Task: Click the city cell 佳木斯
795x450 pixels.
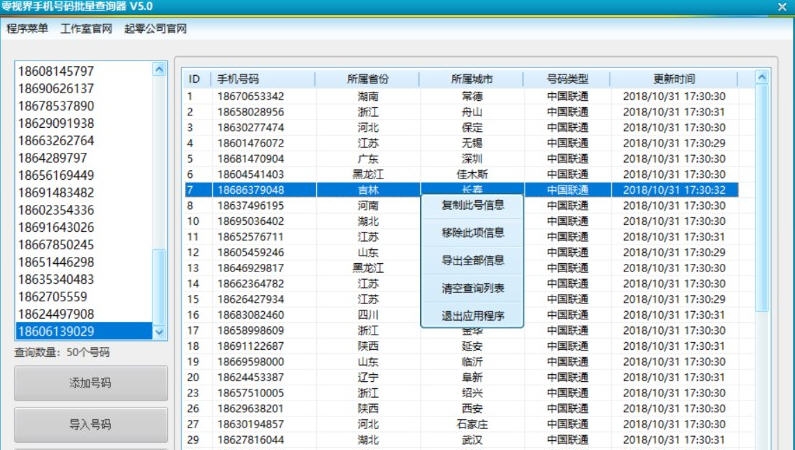Action: pos(472,174)
